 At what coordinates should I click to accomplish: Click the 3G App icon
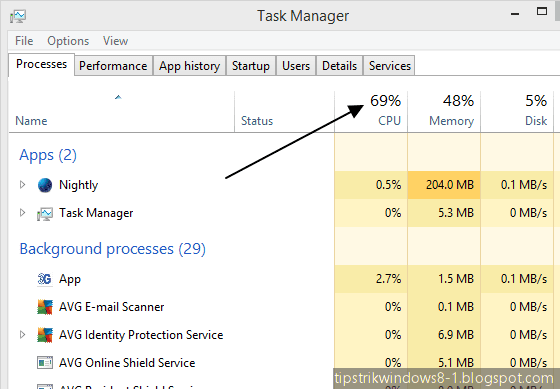pos(45,279)
